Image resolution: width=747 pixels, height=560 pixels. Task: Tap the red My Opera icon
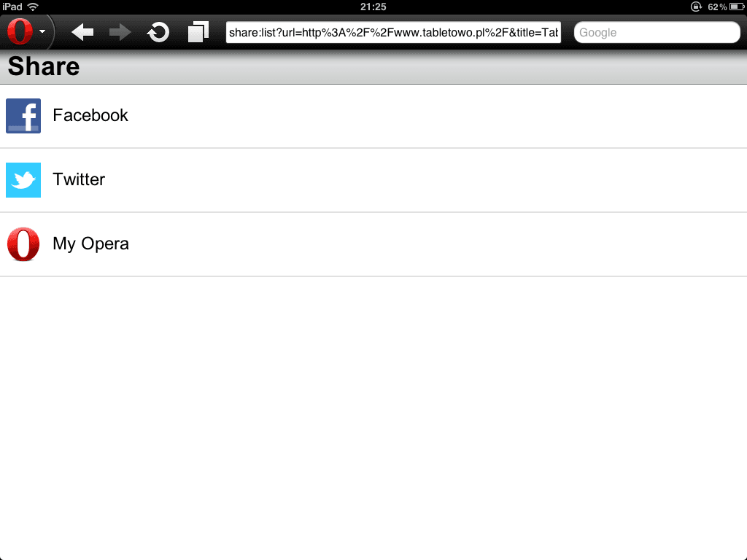[23, 244]
